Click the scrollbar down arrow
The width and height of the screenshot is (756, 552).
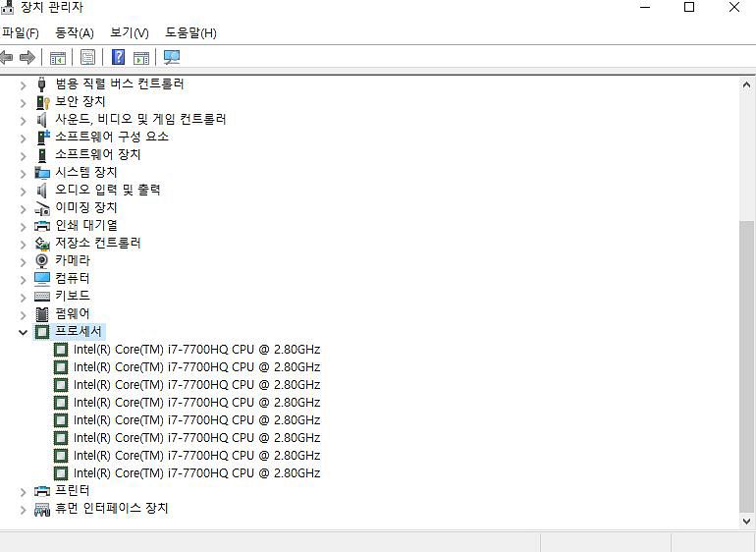tap(746, 522)
